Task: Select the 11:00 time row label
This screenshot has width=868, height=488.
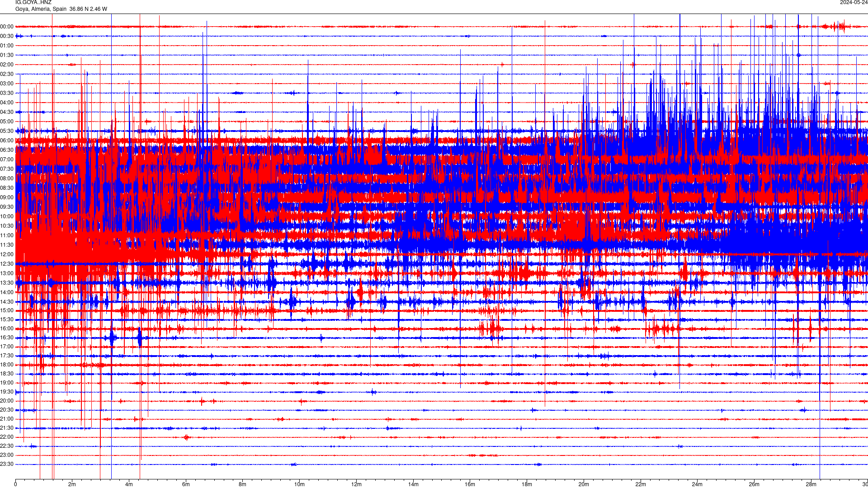Action: pos(7,235)
